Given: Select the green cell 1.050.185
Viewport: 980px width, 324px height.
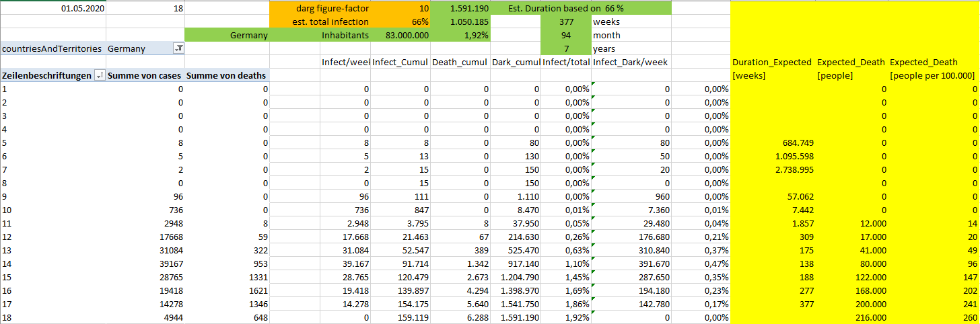Looking at the screenshot, I should pos(460,22).
